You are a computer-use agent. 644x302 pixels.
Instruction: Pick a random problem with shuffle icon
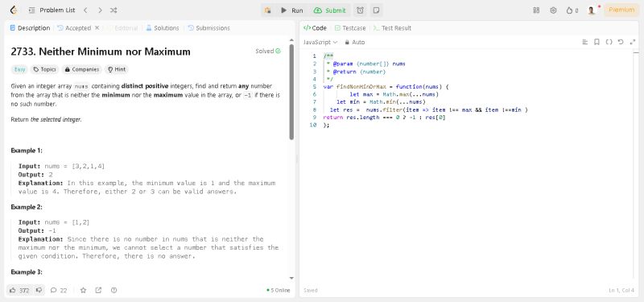point(114,10)
